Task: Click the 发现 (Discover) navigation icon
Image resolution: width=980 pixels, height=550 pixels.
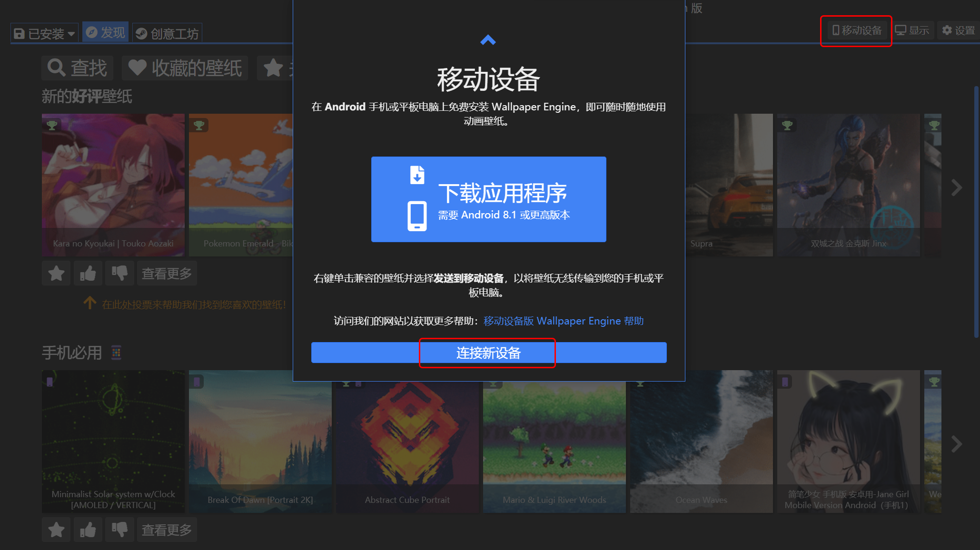Action: point(104,32)
